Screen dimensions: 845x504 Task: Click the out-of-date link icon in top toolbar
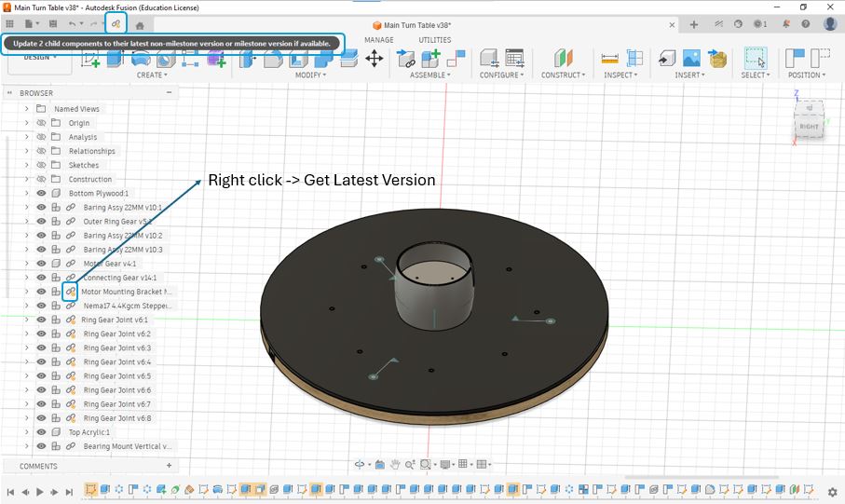pos(116,24)
